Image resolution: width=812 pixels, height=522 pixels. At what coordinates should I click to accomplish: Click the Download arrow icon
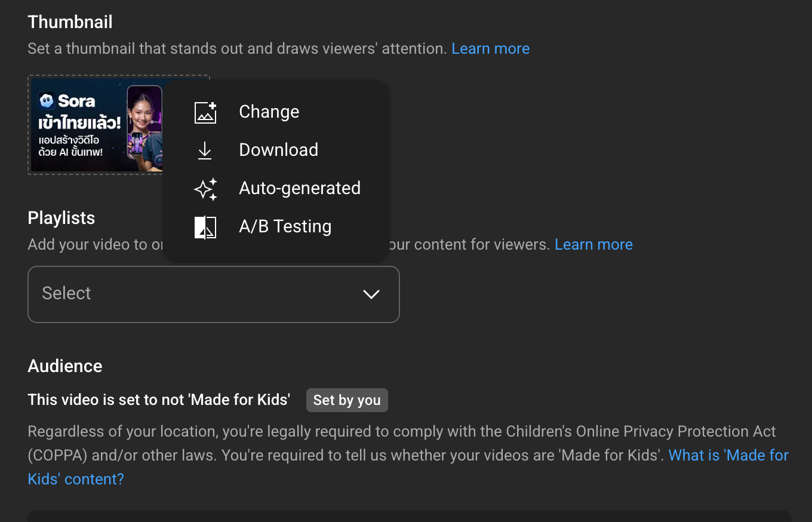click(x=205, y=151)
